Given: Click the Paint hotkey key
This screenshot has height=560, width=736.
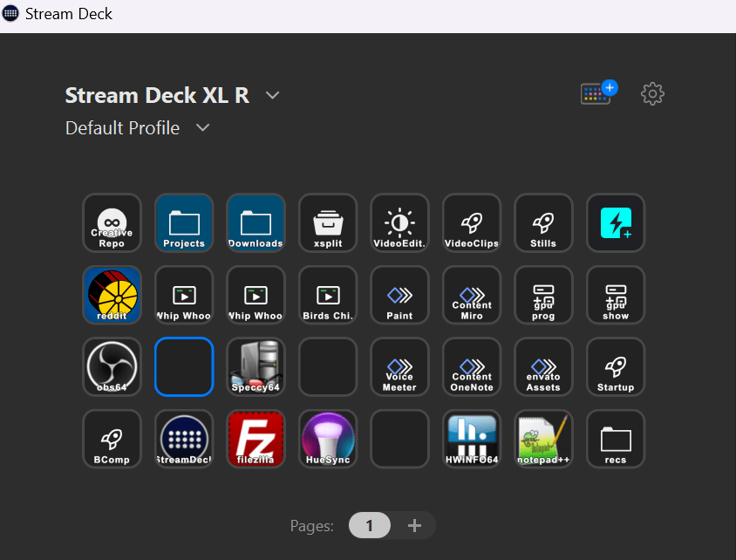Looking at the screenshot, I should pos(399,295).
